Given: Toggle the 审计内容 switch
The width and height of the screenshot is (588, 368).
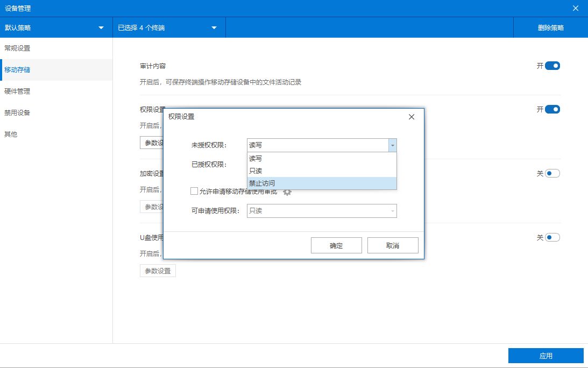Looking at the screenshot, I should (552, 66).
